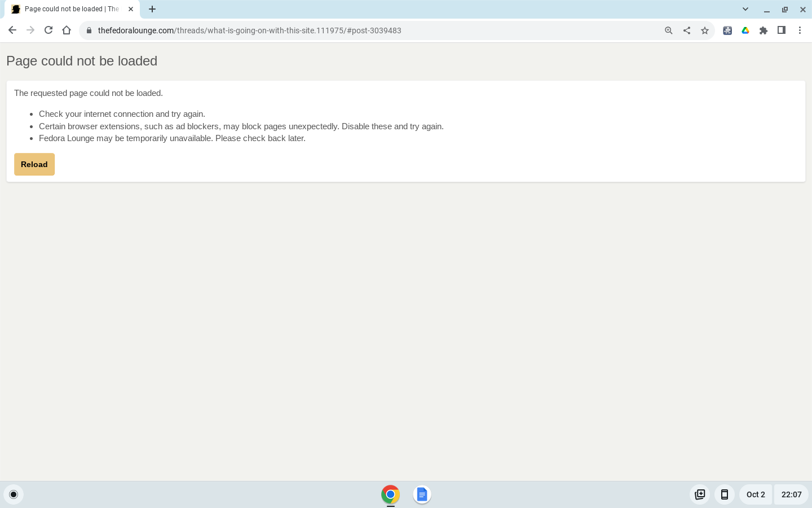The height and width of the screenshot is (508, 812).
Task: Open the first extension icon beside the bookmark star
Action: (x=727, y=30)
